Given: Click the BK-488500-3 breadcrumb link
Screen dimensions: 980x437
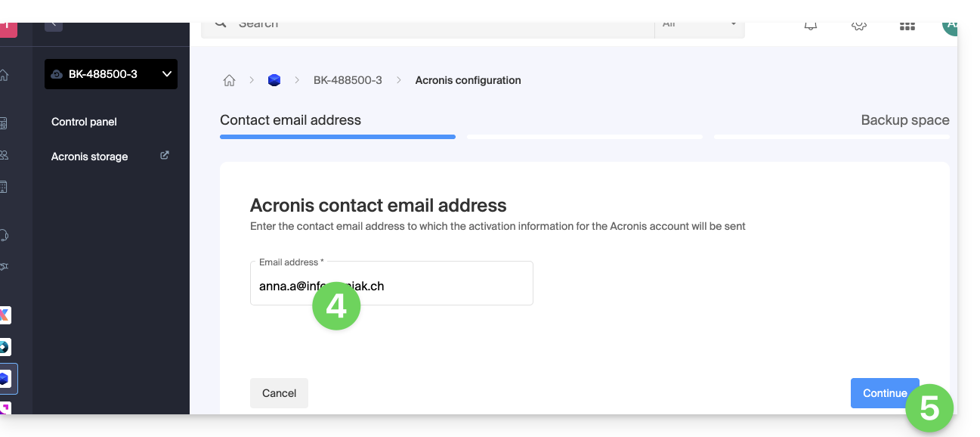Looking at the screenshot, I should (x=348, y=80).
